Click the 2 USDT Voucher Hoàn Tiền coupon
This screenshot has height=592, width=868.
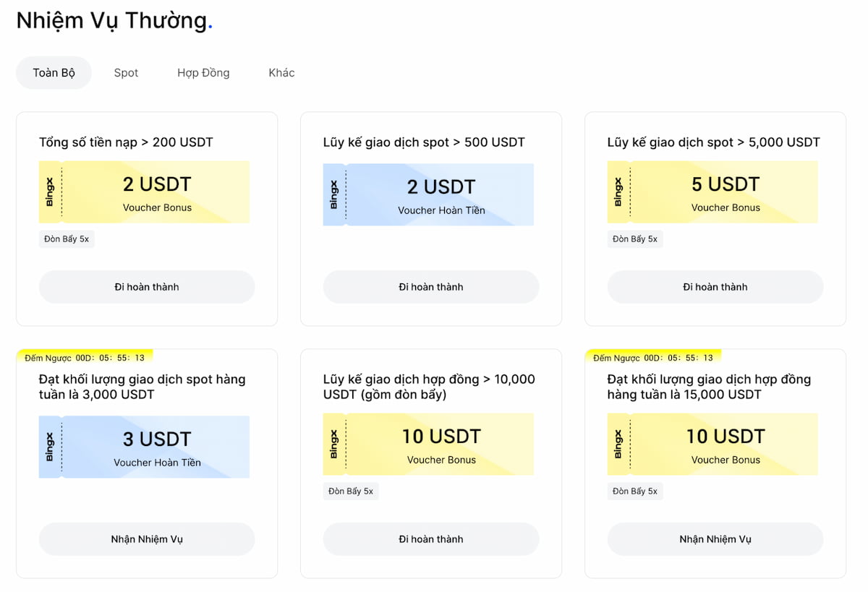pyautogui.click(x=429, y=194)
